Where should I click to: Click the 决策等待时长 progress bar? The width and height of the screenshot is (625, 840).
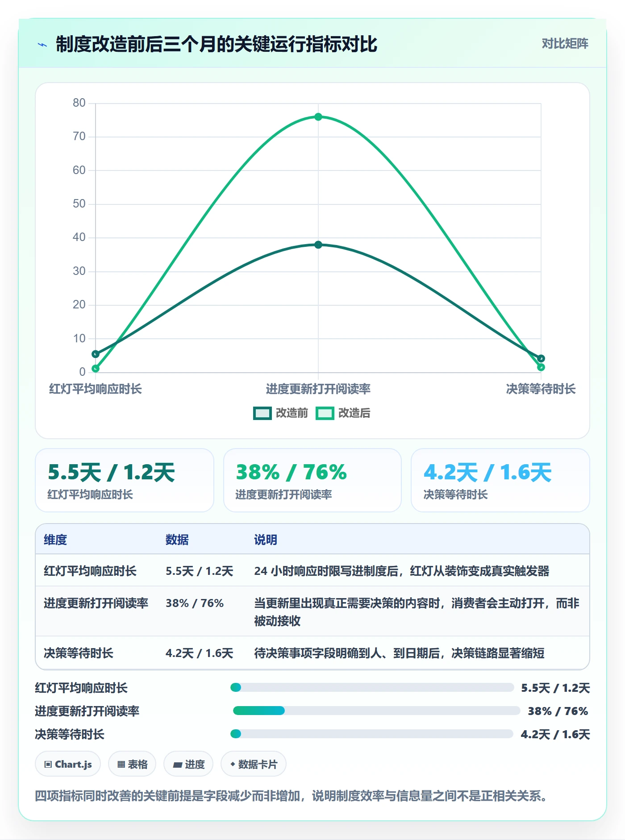pyautogui.click(x=372, y=734)
